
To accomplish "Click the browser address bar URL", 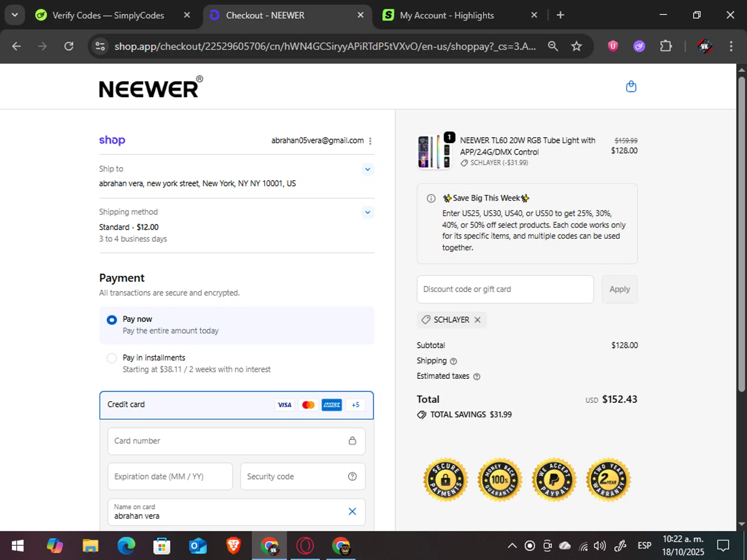I will (325, 46).
